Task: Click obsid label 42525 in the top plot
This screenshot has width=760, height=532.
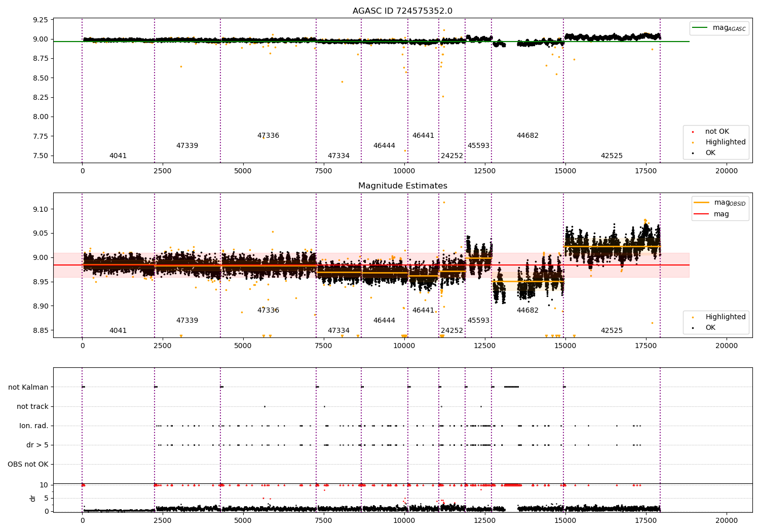Action: [612, 156]
